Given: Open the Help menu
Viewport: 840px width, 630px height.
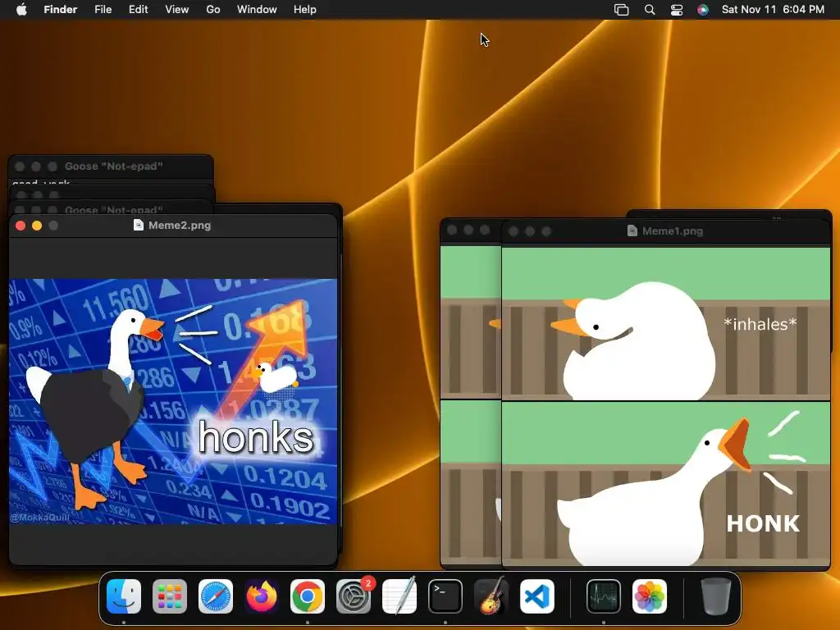Looking at the screenshot, I should click(305, 10).
